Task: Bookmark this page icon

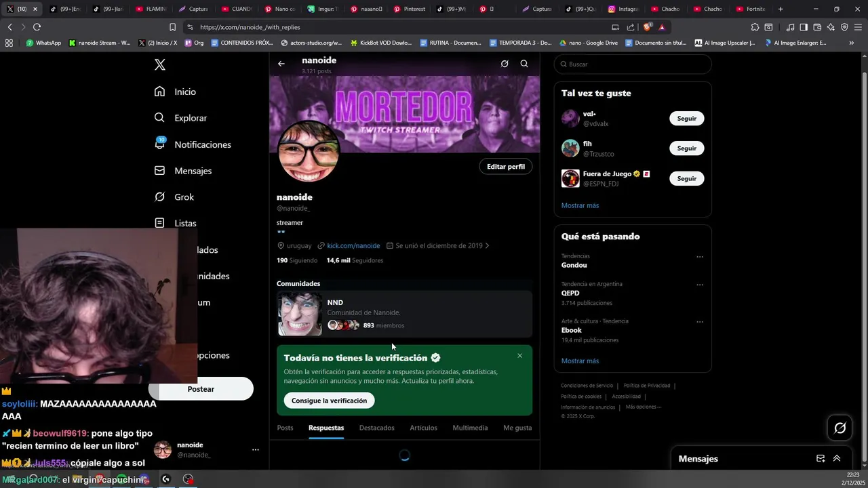Action: [172, 27]
